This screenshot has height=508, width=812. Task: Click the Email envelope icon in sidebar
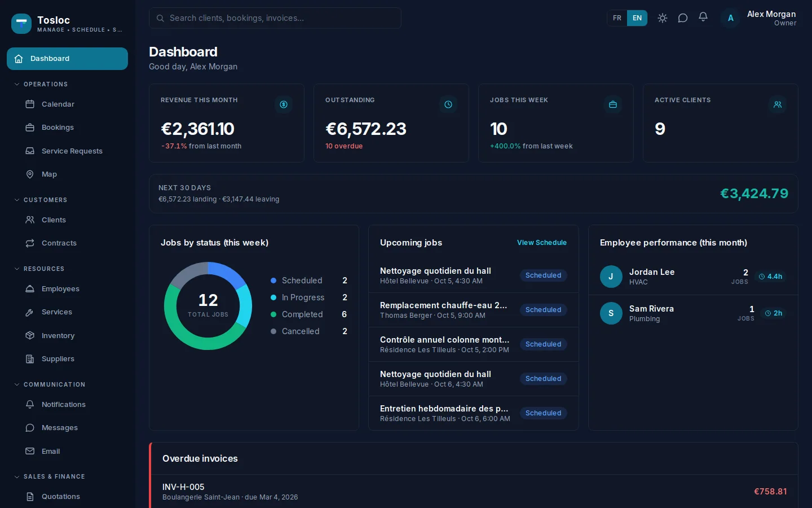pyautogui.click(x=30, y=451)
